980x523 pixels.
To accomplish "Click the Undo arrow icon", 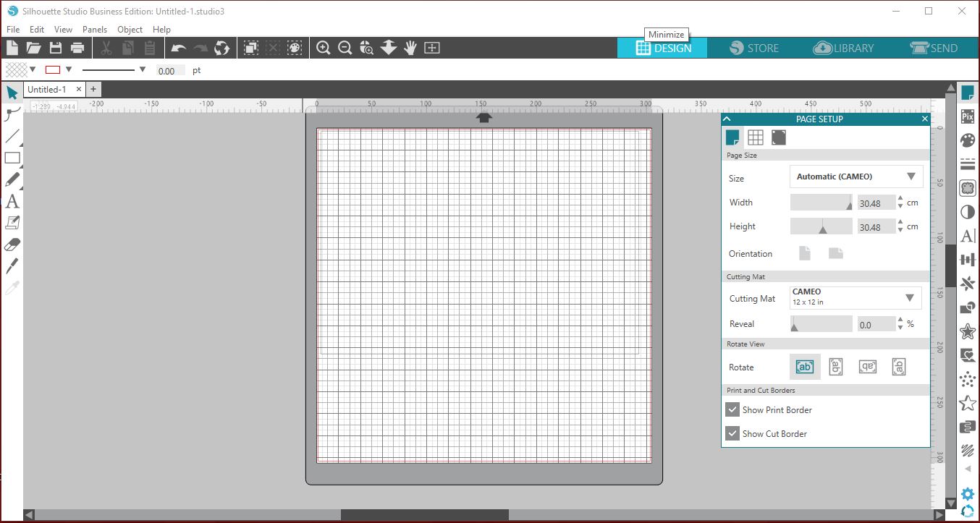I will click(x=178, y=48).
